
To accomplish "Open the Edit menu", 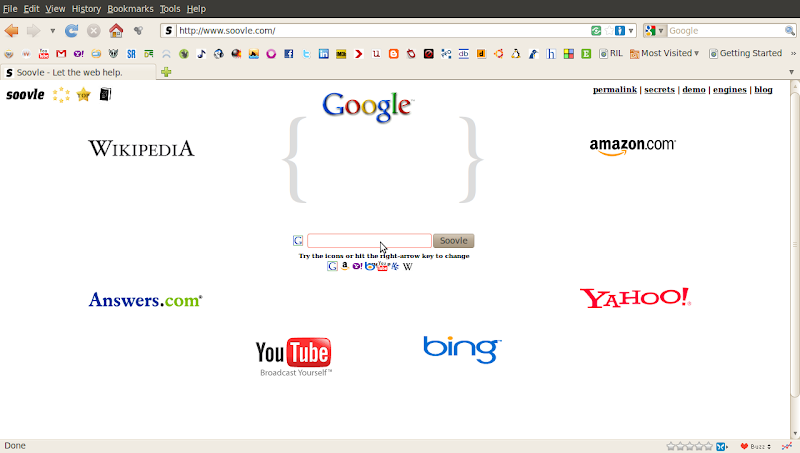I will coord(31,9).
